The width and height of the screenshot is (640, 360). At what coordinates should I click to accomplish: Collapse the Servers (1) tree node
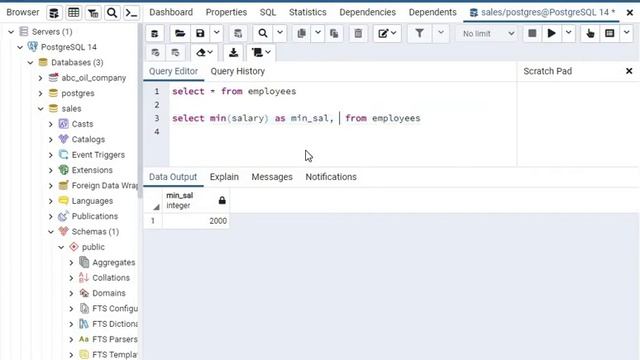point(11,32)
